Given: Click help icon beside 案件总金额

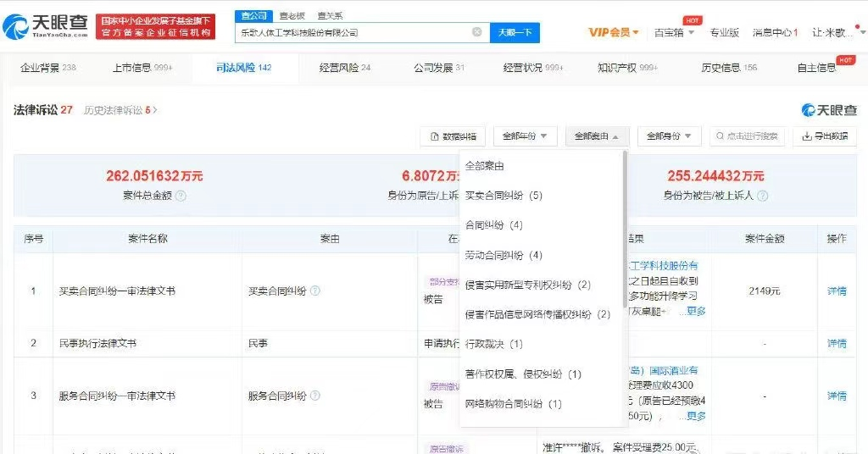Looking at the screenshot, I should click(181, 196).
